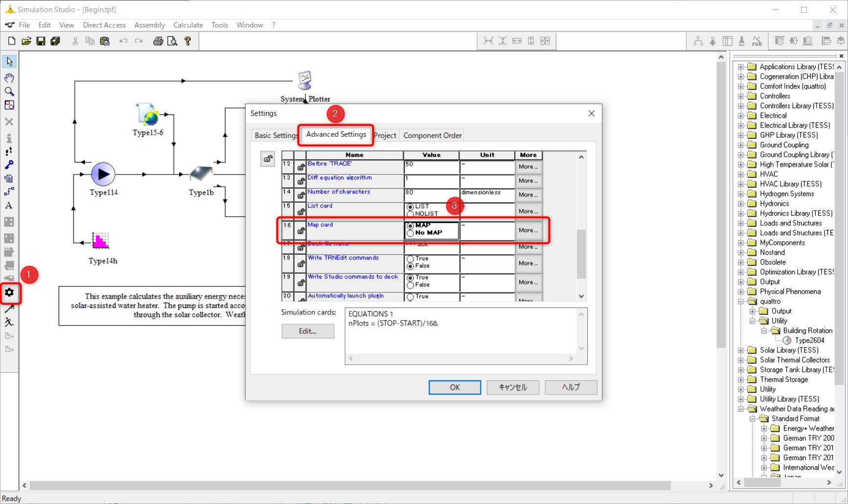Image resolution: width=848 pixels, height=504 pixels.
Task: Click the Edit button under Simulation cards
Action: [x=307, y=331]
